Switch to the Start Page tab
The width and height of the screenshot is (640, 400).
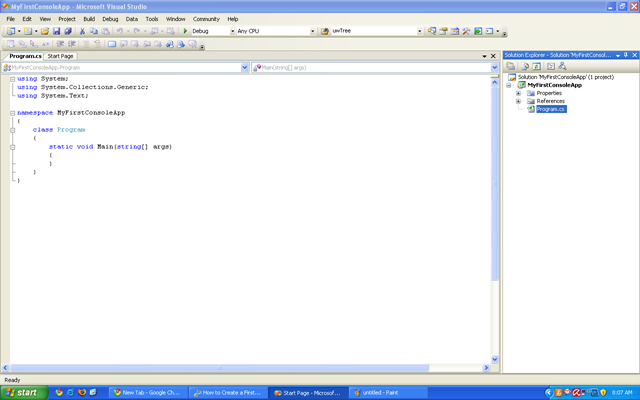(60, 56)
